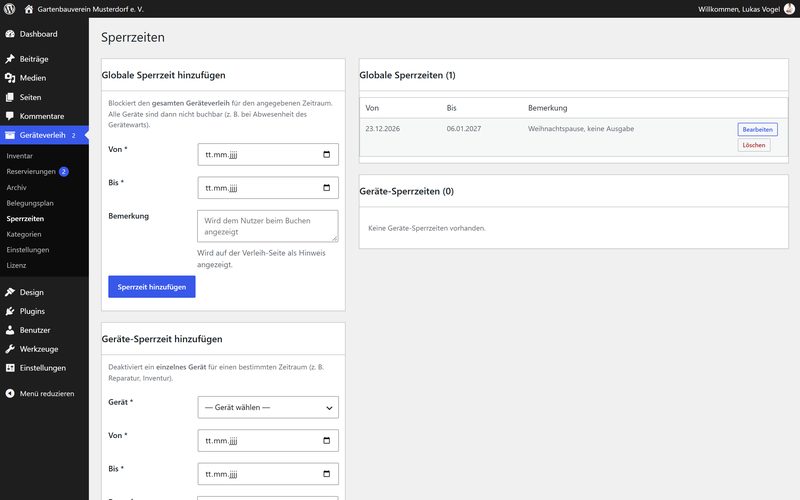Click global Bis date input field
800x500 pixels.
coord(268,188)
